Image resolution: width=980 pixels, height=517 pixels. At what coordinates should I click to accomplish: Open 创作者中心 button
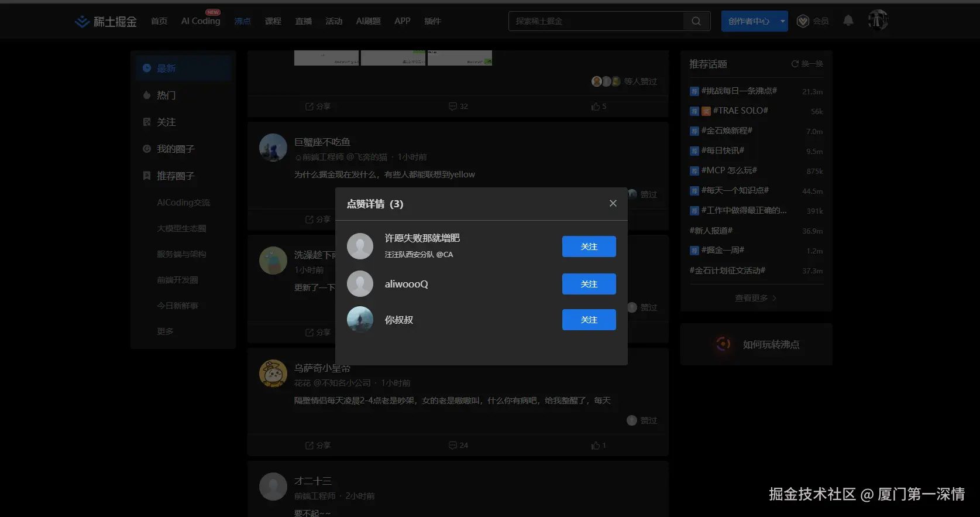coord(749,21)
